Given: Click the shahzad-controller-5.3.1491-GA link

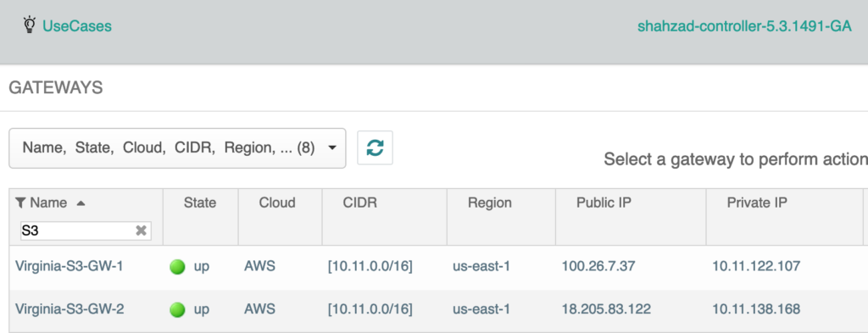Looking at the screenshot, I should pos(744,26).
